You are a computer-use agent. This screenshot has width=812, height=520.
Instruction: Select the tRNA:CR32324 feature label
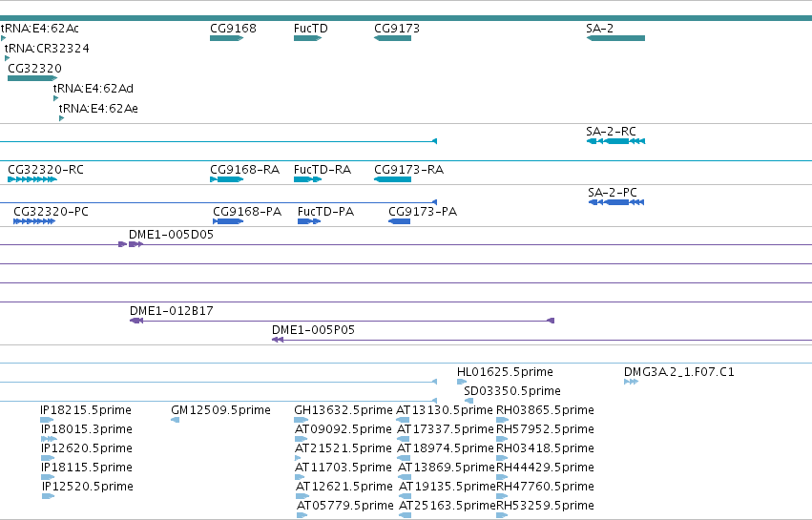47,49
